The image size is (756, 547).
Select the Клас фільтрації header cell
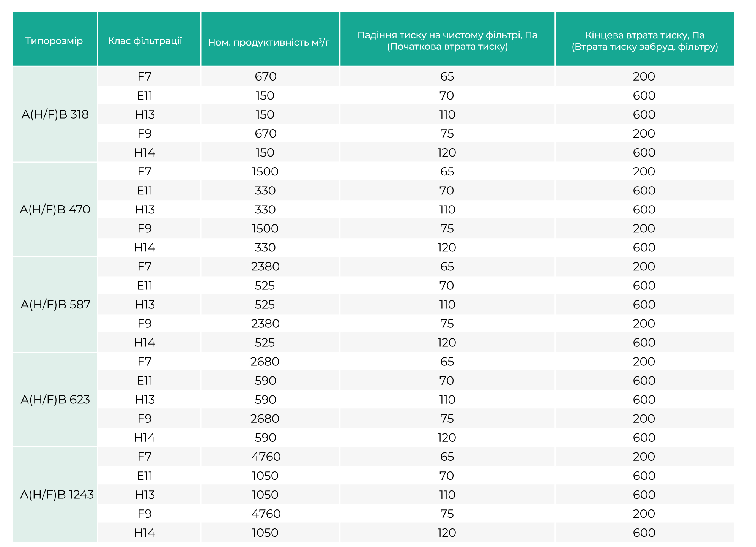149,39
